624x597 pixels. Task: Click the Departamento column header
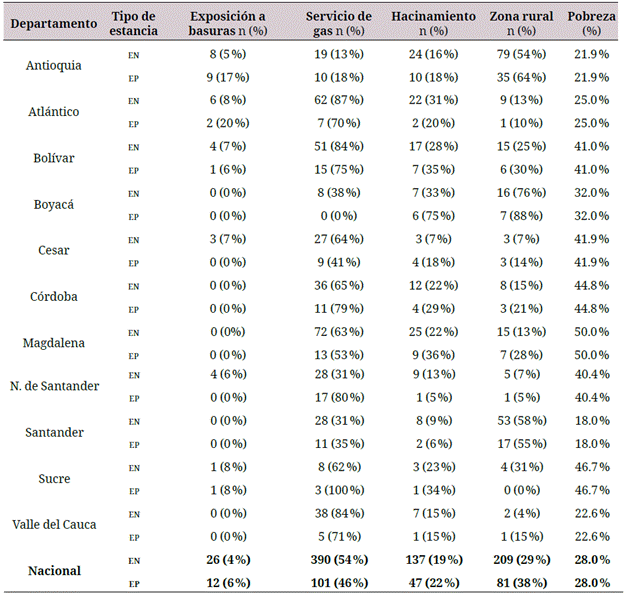pyautogui.click(x=56, y=23)
